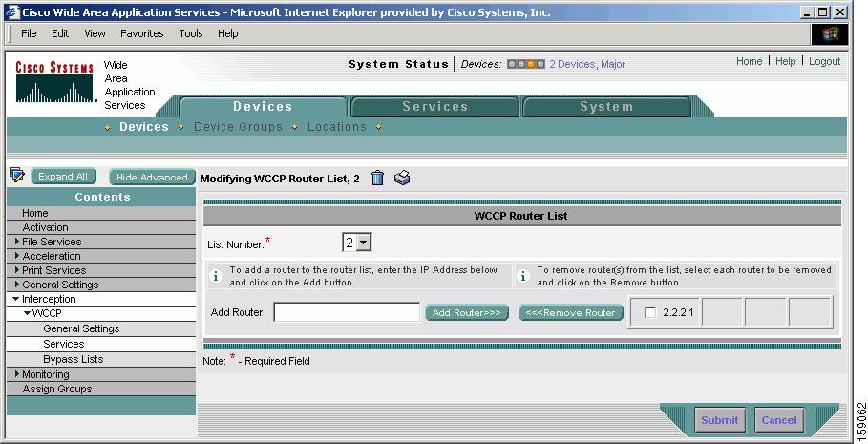Open Bypass Lists item
Image resolution: width=868 pixels, height=444 pixels.
click(74, 359)
